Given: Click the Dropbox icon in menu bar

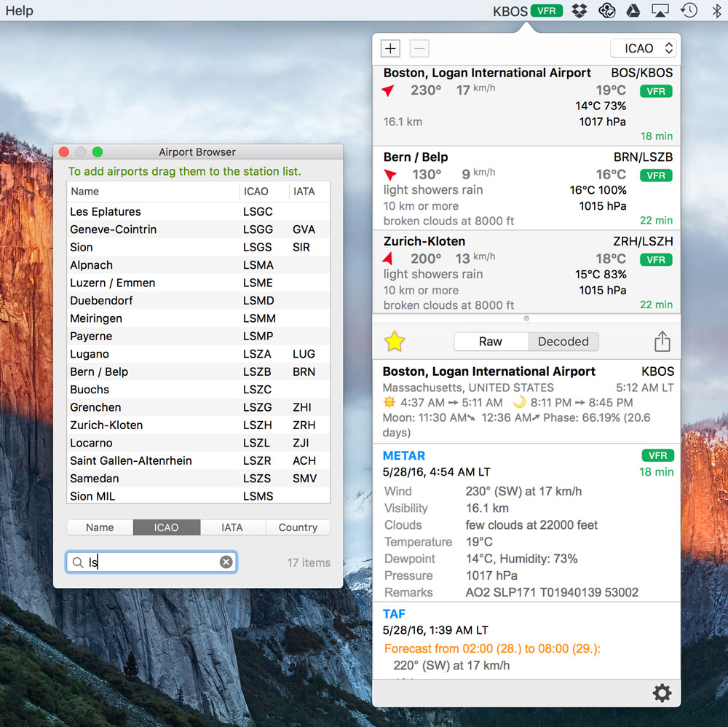Looking at the screenshot, I should pos(579,11).
